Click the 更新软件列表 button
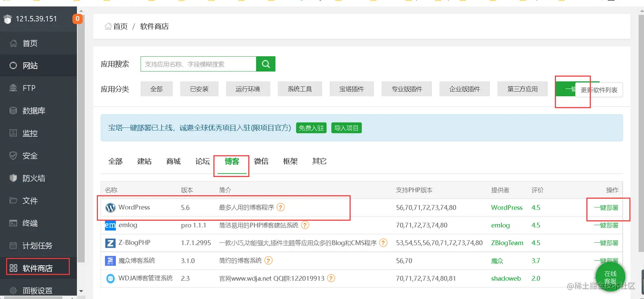 click(x=599, y=90)
